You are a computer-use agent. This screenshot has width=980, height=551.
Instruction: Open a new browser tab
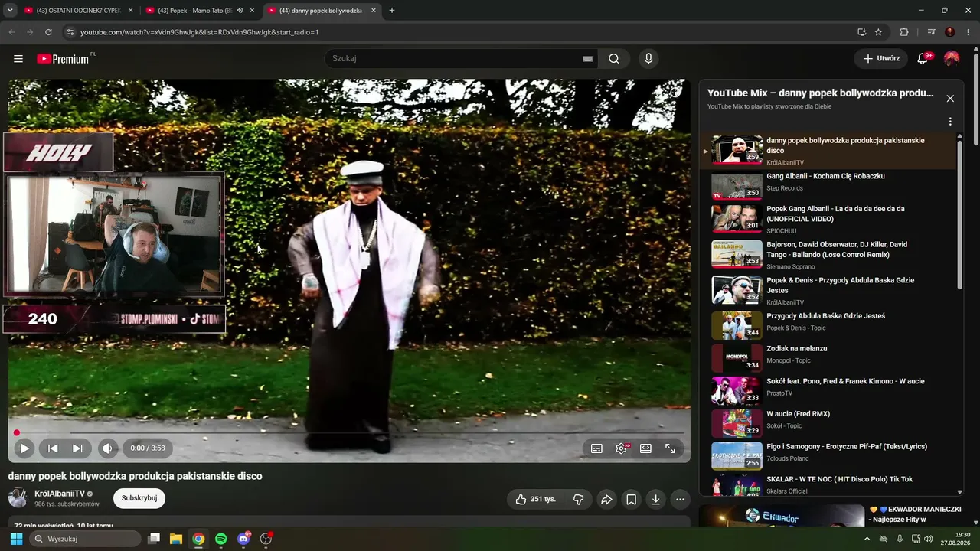pos(392,11)
